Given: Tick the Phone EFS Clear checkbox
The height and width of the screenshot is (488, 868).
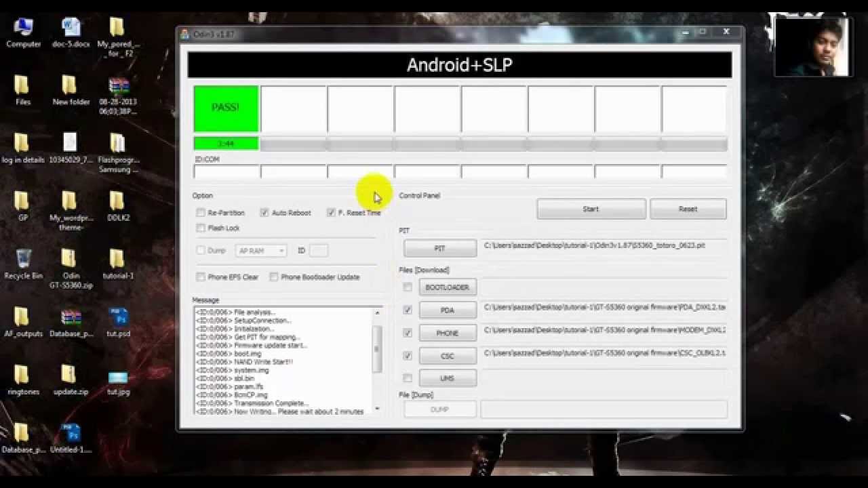Looking at the screenshot, I should 201,277.
